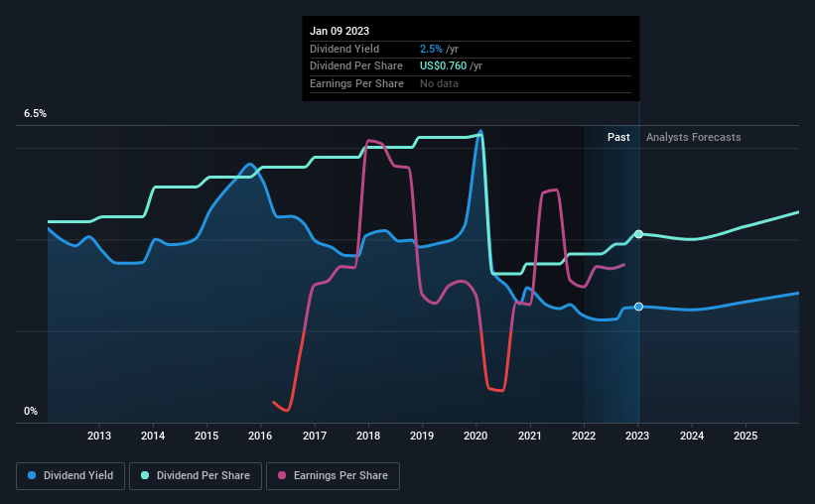Viewport: 815px width, 504px height.
Task: Toggle the Dividend Per Share legend button
Action: (x=196, y=475)
